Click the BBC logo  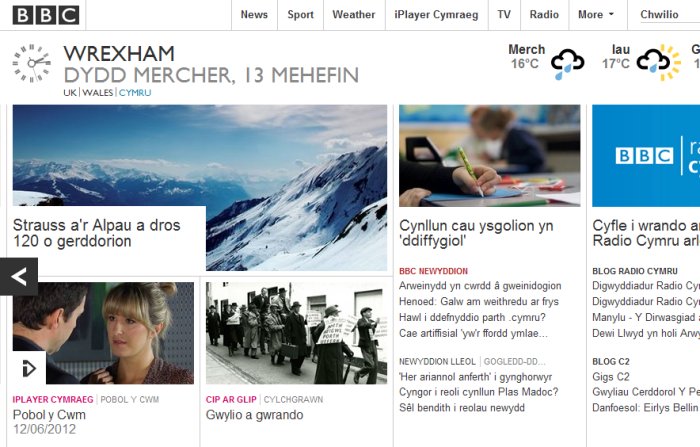tap(46, 15)
